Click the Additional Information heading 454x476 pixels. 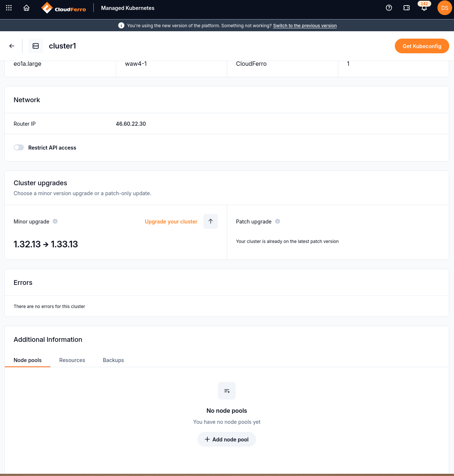point(48,340)
